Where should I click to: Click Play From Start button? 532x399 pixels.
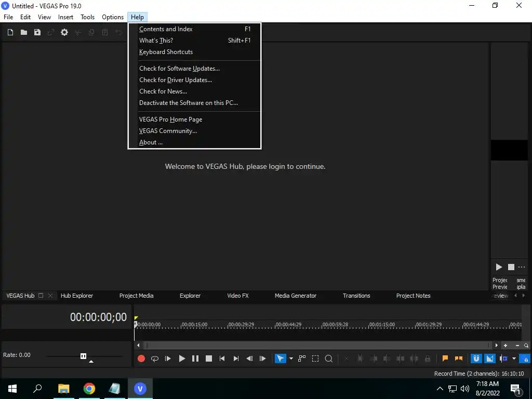click(x=168, y=358)
